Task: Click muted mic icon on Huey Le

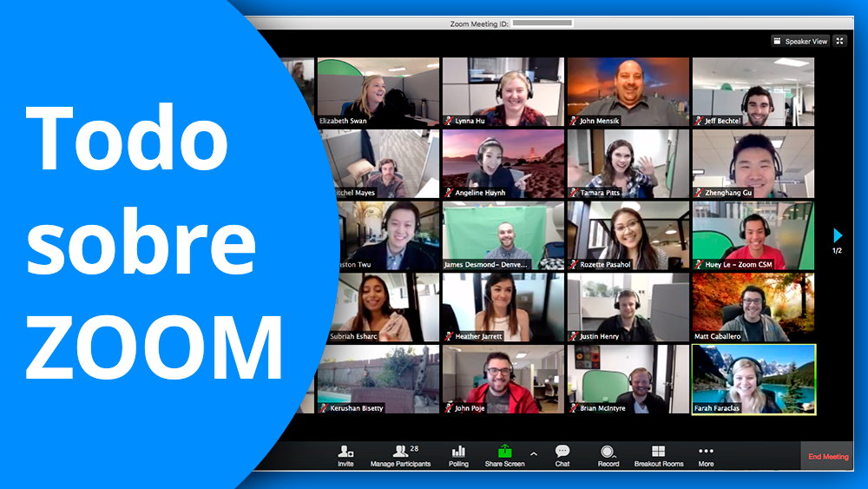Action: coord(699,265)
